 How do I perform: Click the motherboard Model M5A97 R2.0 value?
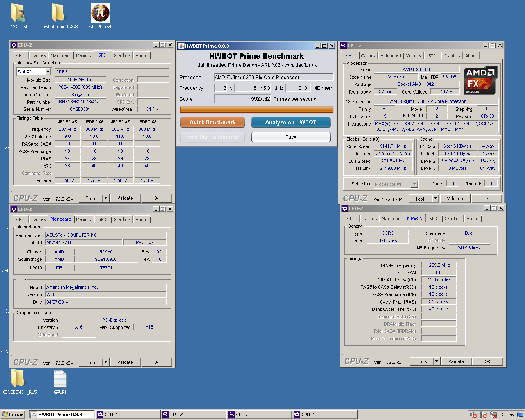coord(84,242)
